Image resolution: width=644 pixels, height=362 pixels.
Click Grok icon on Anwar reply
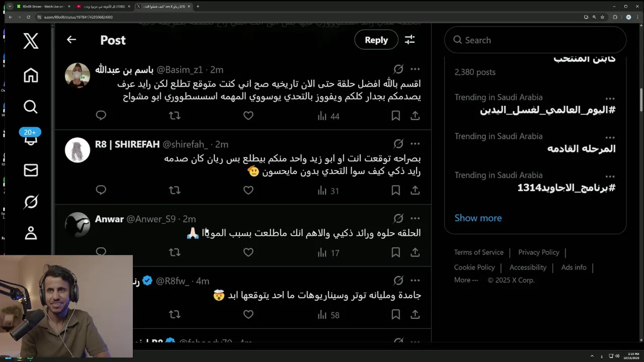[x=398, y=218]
